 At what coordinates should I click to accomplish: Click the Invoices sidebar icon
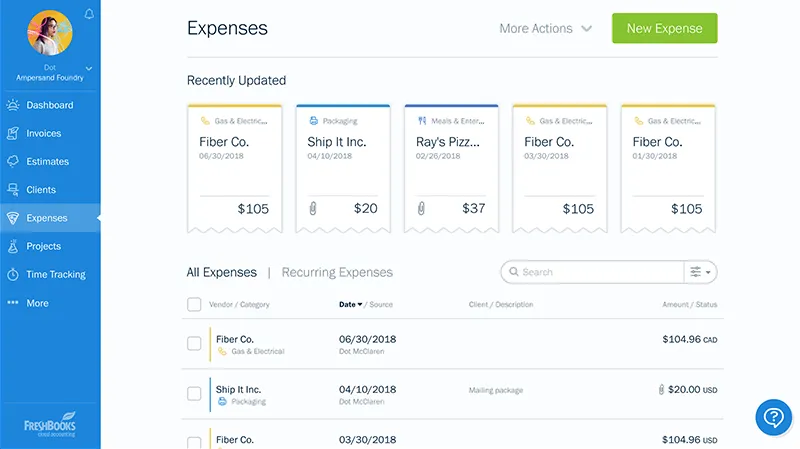(13, 133)
